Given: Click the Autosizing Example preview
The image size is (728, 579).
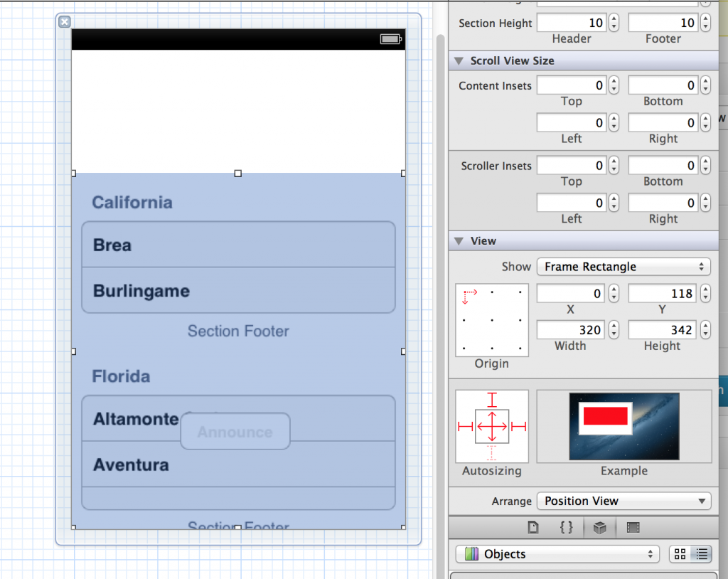Looking at the screenshot, I should click(624, 427).
